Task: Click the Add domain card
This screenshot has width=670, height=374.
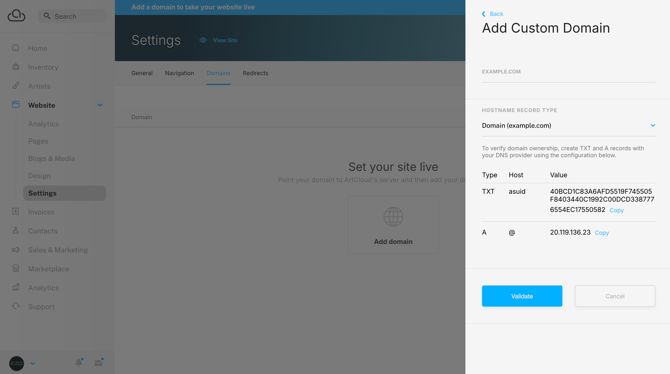Action: point(393,225)
